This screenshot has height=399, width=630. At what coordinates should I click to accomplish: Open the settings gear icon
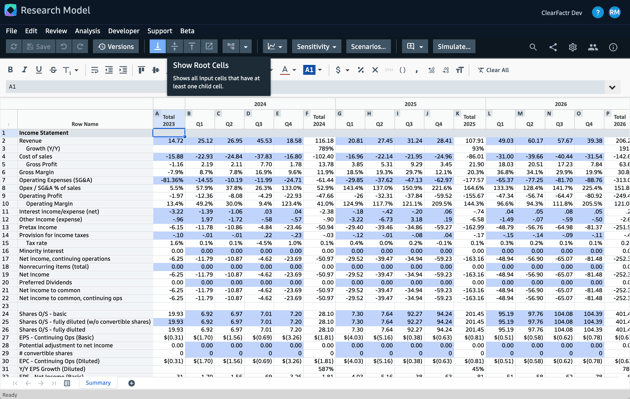click(x=573, y=47)
